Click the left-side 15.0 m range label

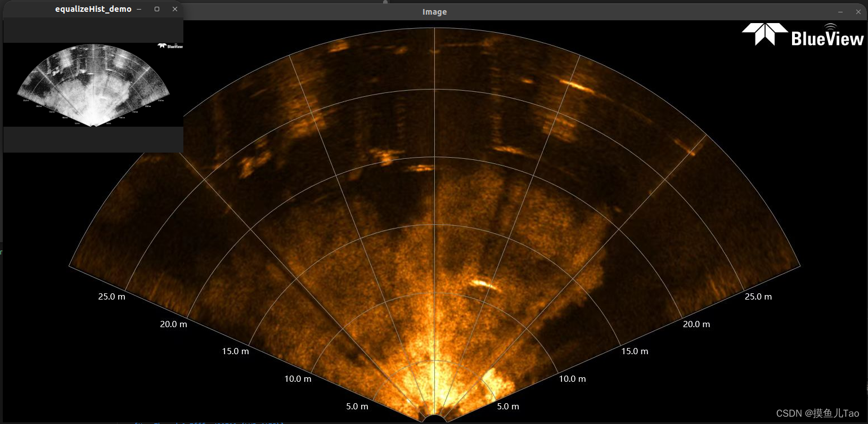[x=235, y=351]
